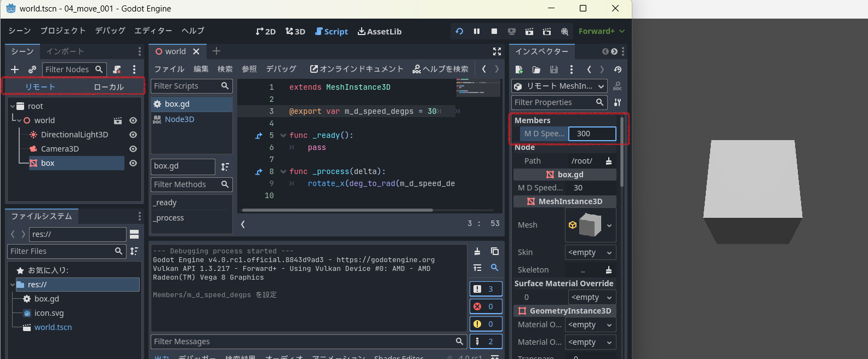This screenshot has width=868, height=359.
Task: Open the デバッグ menu in top bar
Action: coord(110,31)
